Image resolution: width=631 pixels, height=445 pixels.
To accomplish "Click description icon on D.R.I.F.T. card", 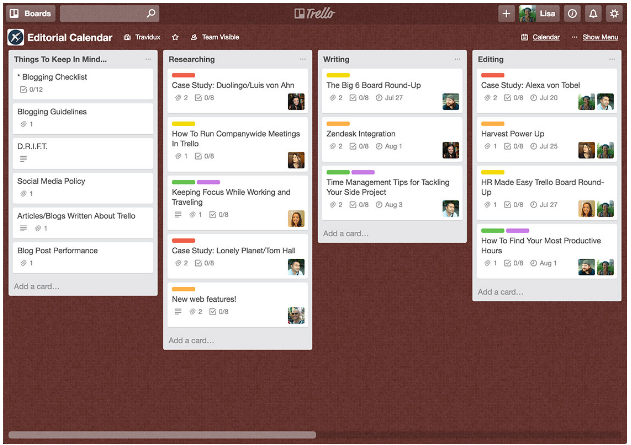I will (x=23, y=159).
